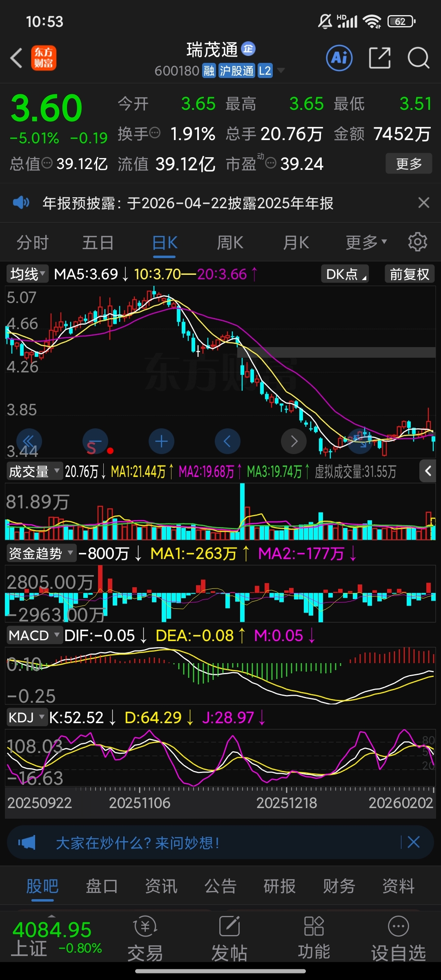Screen dimensions: 441x980
Task: Tap the MACD histogram chart panel
Action: point(220,676)
